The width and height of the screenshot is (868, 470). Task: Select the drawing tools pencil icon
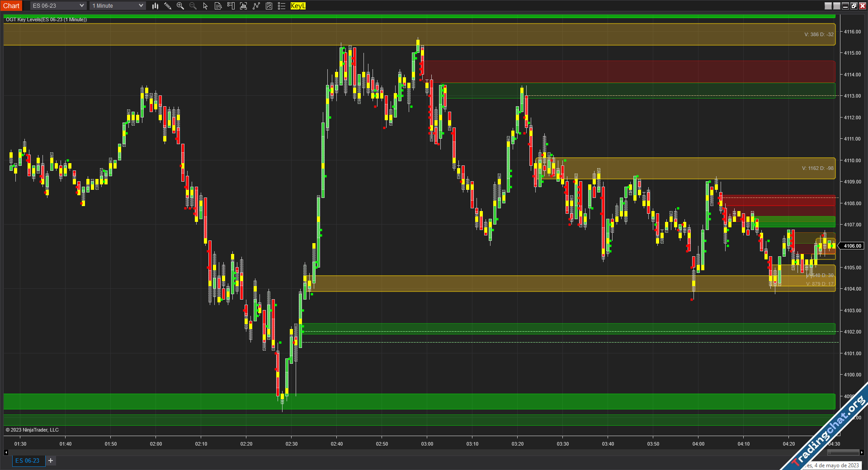pyautogui.click(x=168, y=6)
